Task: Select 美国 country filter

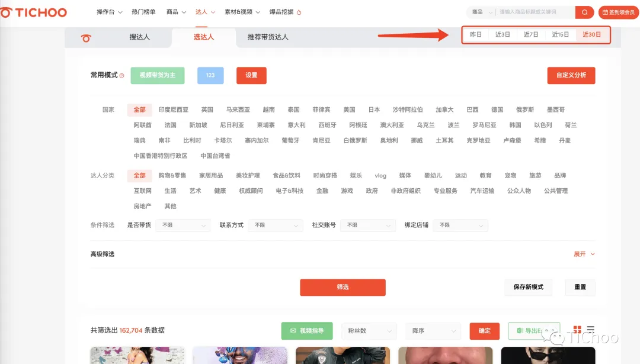Action: [349, 109]
